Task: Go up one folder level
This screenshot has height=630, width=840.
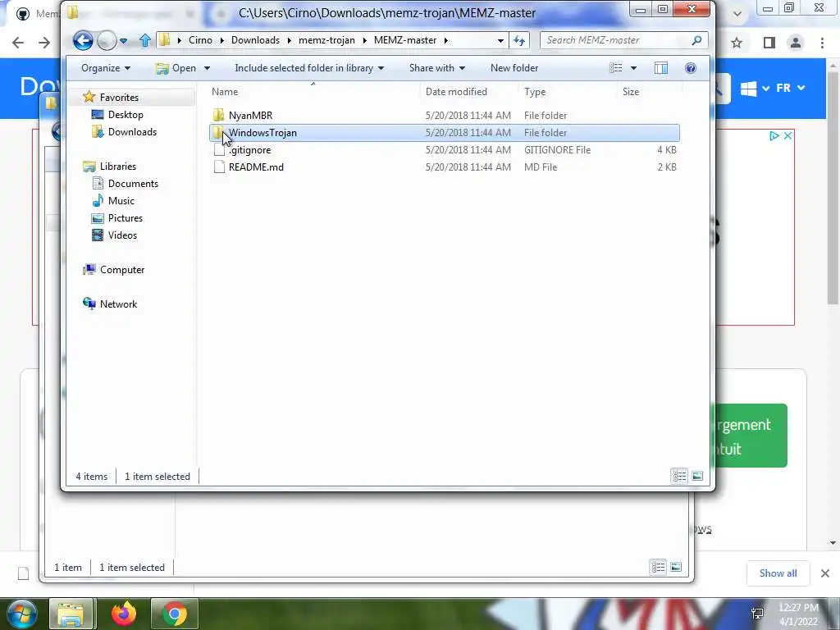Action: coord(144,40)
